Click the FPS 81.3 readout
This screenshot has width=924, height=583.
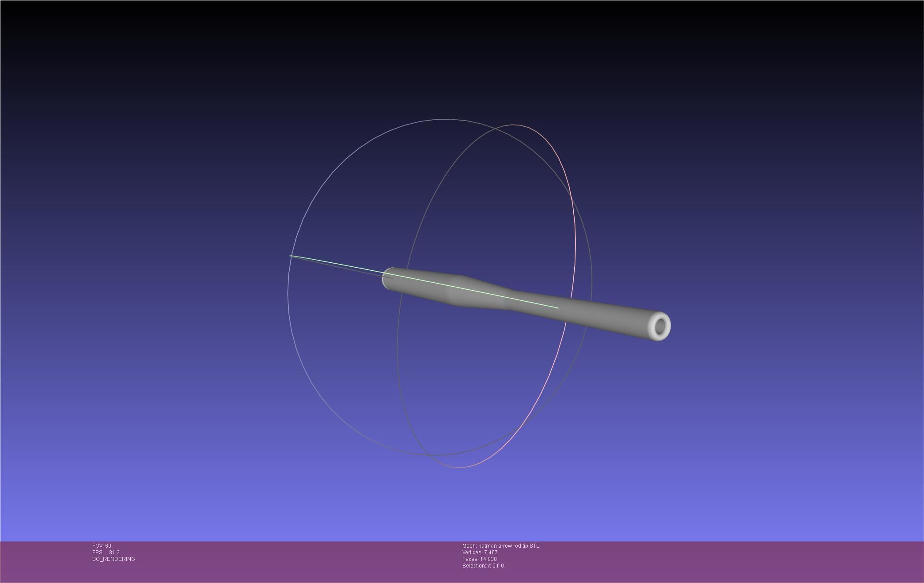(x=106, y=553)
